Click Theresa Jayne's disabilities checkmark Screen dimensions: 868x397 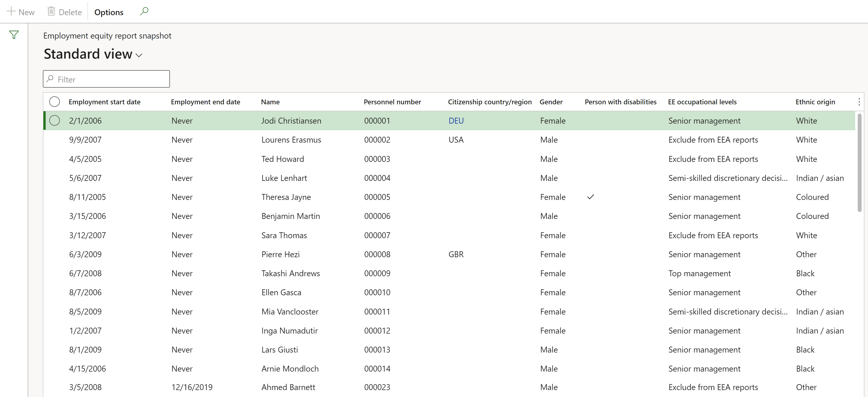coord(590,197)
